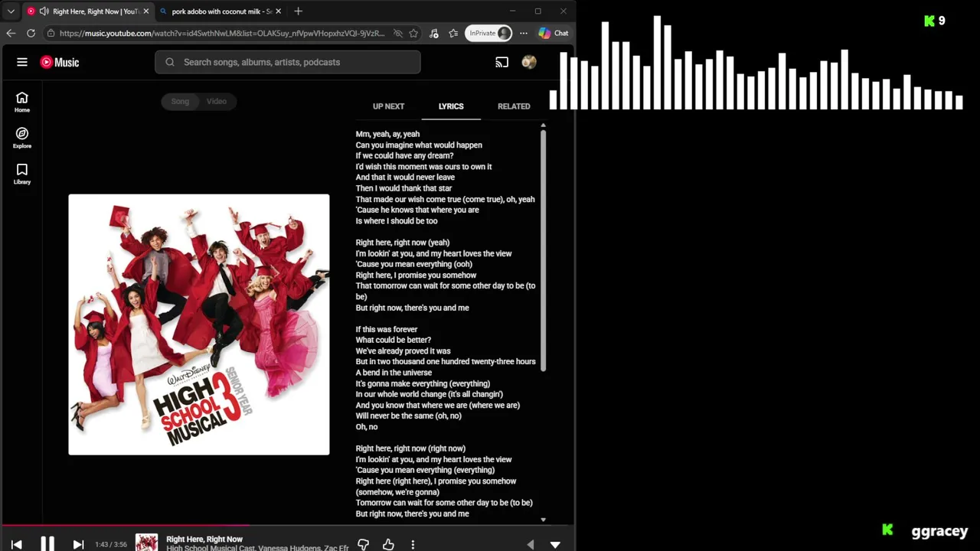Open the RELATED tab
Screen dimensions: 980x551
(x=514, y=106)
